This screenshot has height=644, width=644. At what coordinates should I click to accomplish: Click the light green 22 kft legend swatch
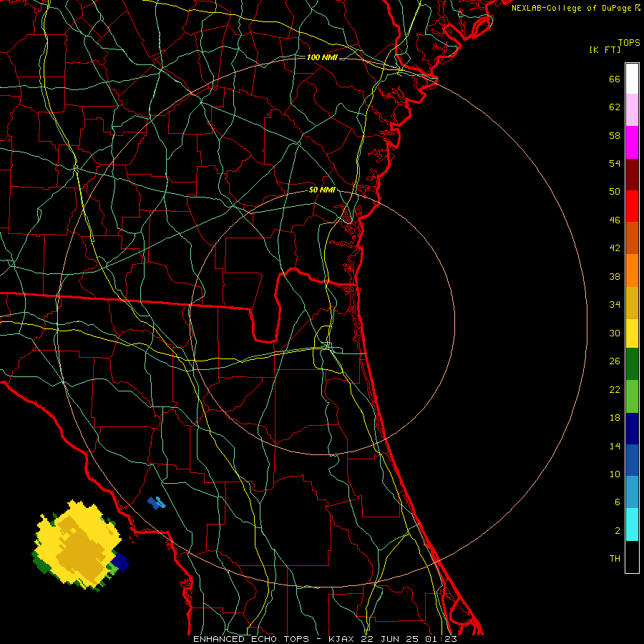[632, 396]
